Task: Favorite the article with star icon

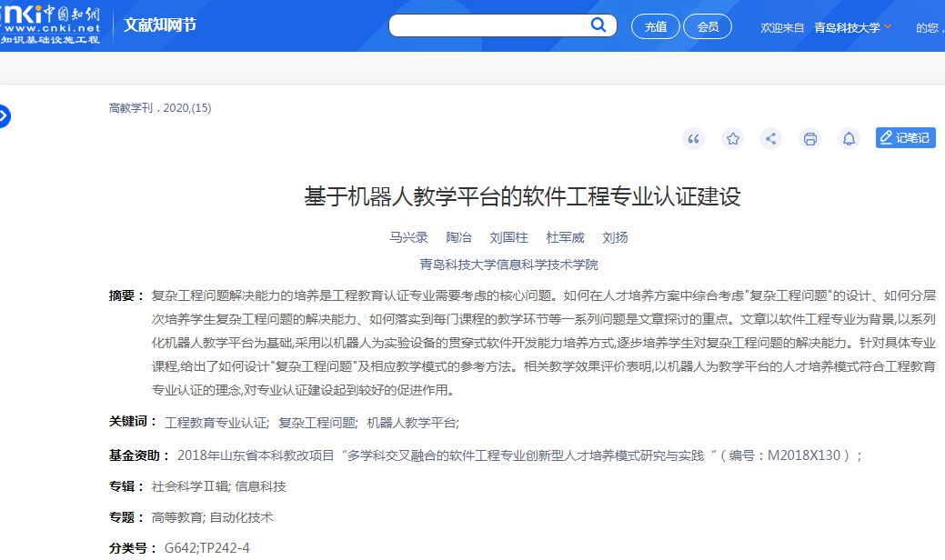Action: [732, 138]
